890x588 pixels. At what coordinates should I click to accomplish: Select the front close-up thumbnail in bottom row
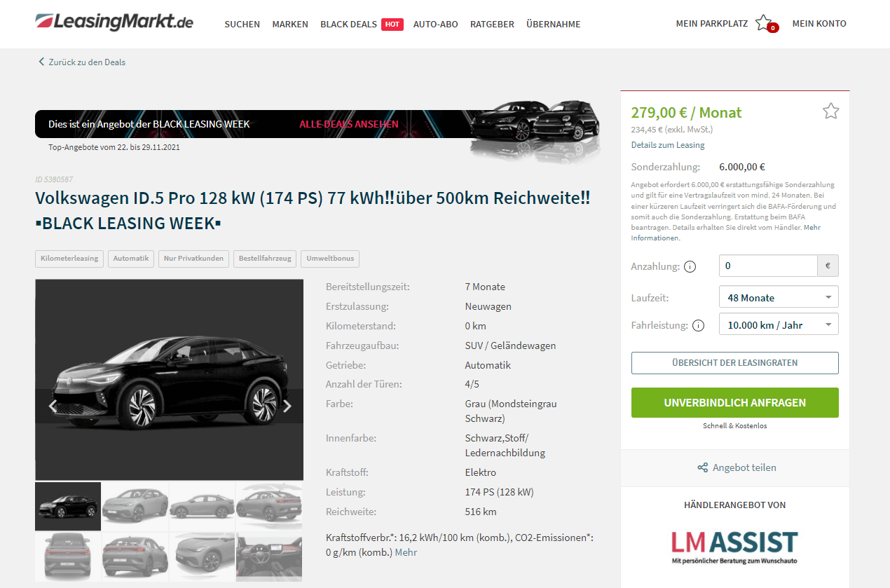(x=202, y=556)
